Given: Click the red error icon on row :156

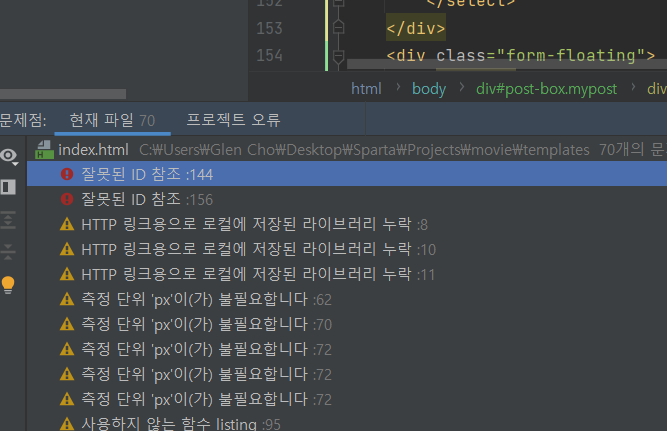Looking at the screenshot, I should tap(67, 199).
